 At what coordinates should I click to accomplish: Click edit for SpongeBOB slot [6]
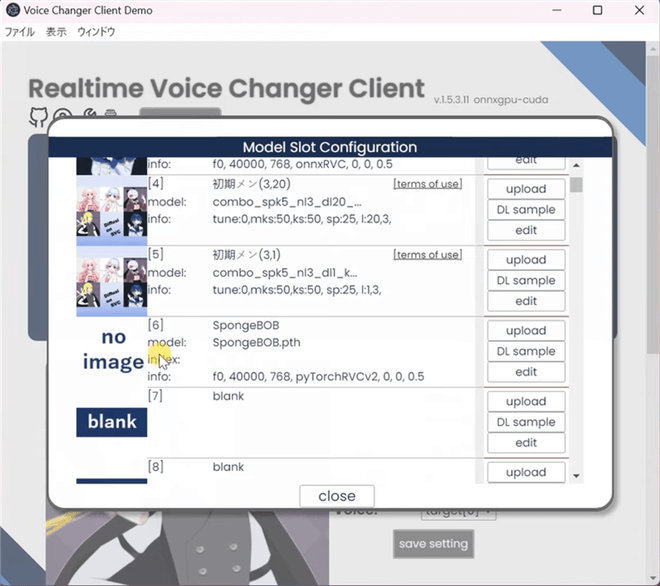point(526,372)
